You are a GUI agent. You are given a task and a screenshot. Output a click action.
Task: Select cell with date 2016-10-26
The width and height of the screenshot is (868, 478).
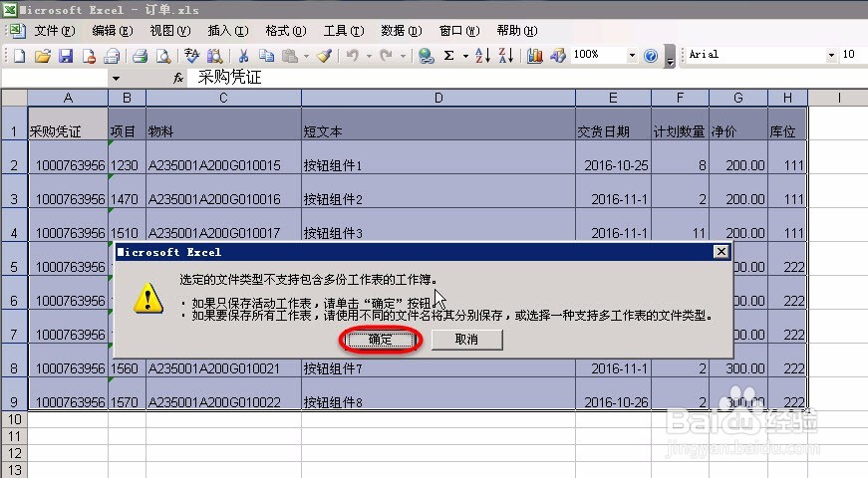coord(613,394)
